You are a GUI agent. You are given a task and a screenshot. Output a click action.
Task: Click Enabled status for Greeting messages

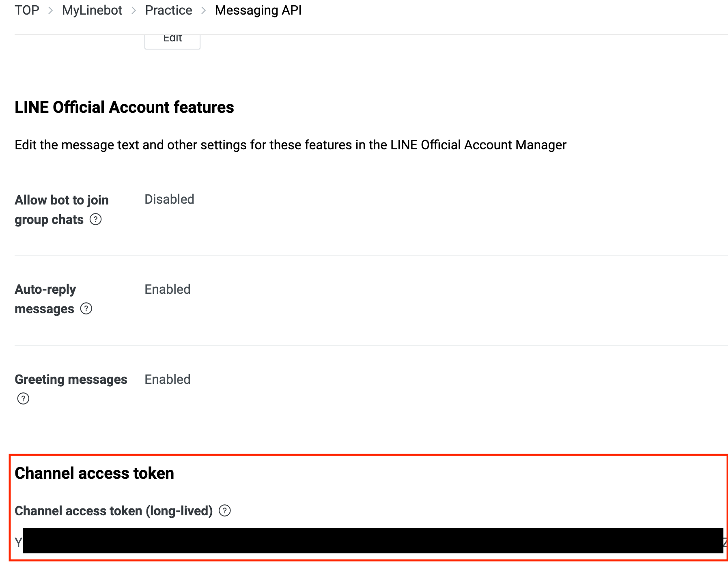(x=168, y=379)
